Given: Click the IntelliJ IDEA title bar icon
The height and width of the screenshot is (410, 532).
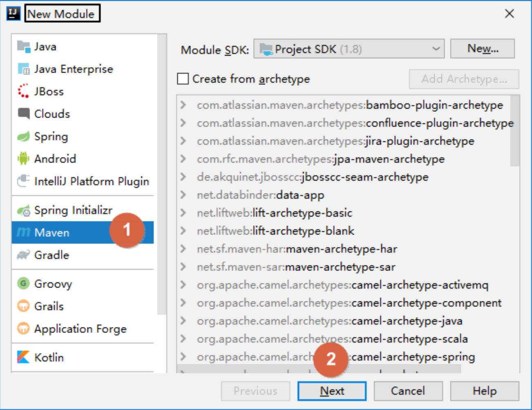Looking at the screenshot, I should pyautogui.click(x=13, y=13).
